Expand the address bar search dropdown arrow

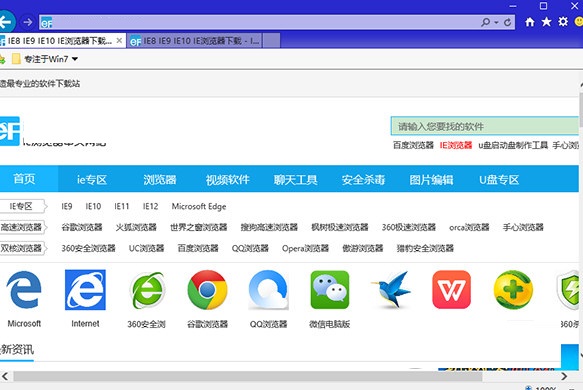496,23
